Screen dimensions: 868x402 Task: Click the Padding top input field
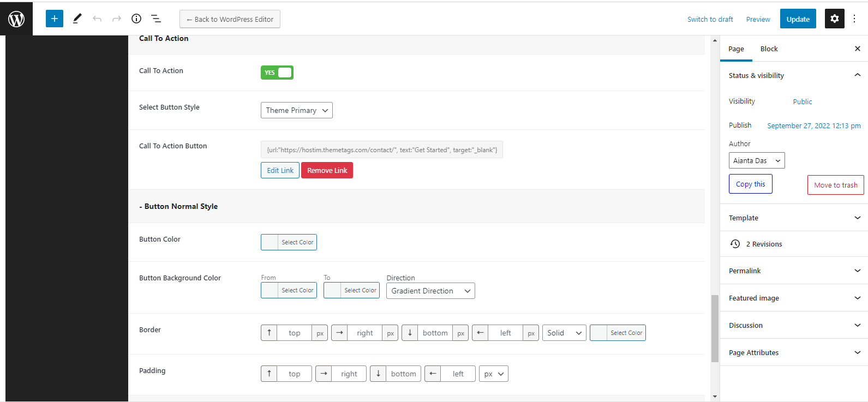[294, 374]
